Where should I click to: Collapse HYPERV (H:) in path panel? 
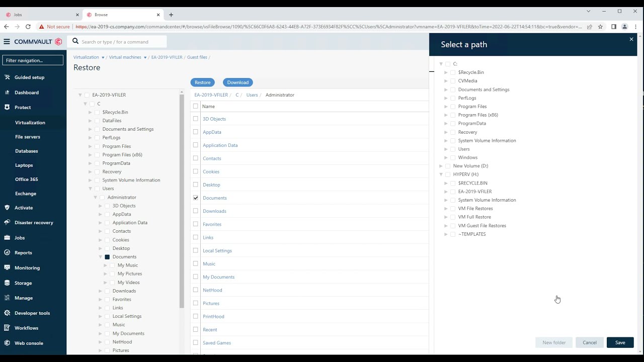[x=441, y=174]
